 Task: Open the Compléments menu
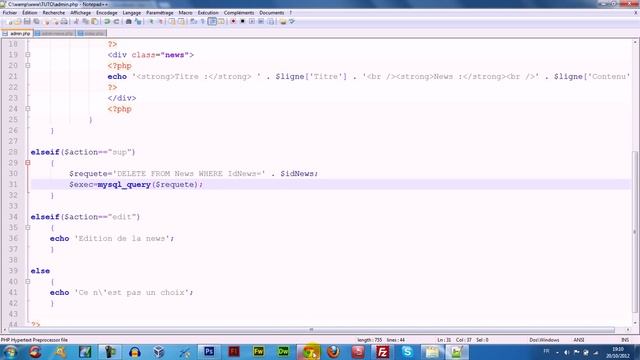pyautogui.click(x=239, y=13)
